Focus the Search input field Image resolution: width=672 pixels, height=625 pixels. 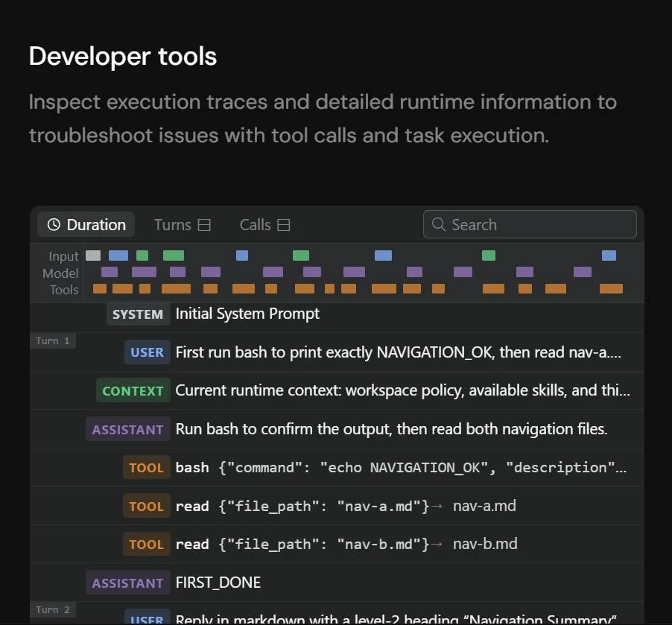pos(530,224)
